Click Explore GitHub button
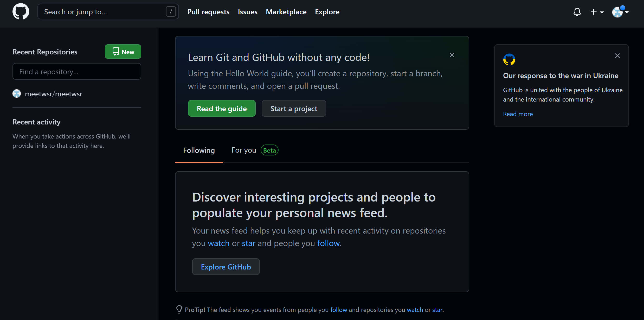This screenshot has width=644, height=320. (226, 267)
